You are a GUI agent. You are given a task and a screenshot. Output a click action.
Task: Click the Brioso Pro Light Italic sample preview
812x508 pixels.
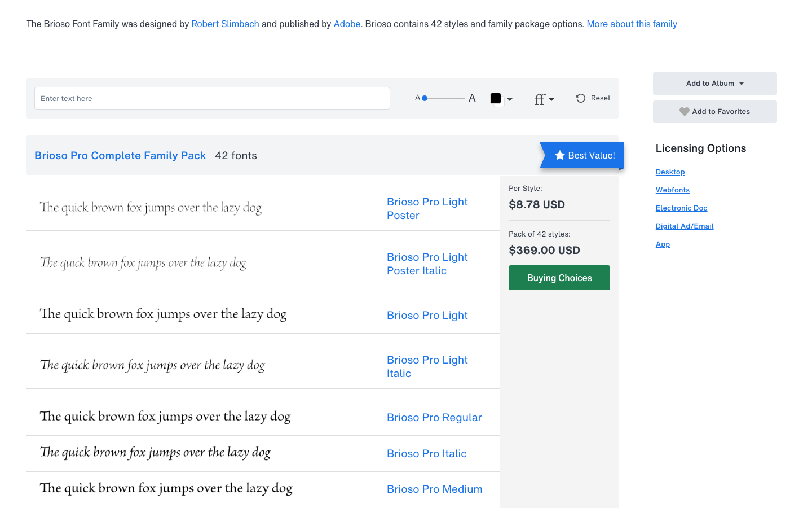point(152,365)
